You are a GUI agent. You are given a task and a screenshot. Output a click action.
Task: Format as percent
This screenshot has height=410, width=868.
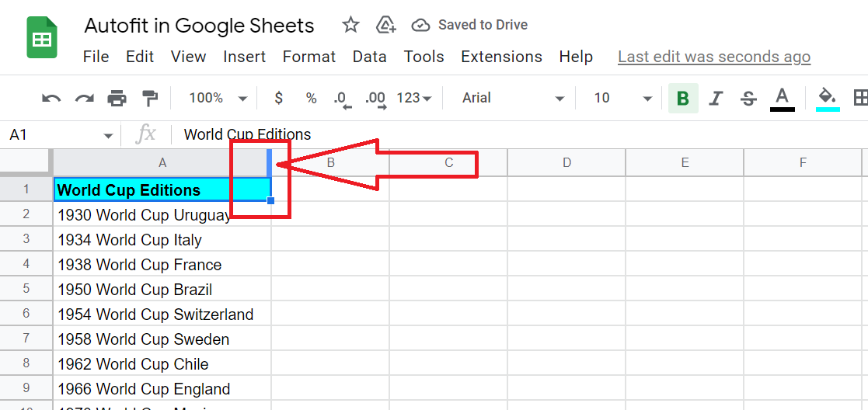tap(312, 99)
